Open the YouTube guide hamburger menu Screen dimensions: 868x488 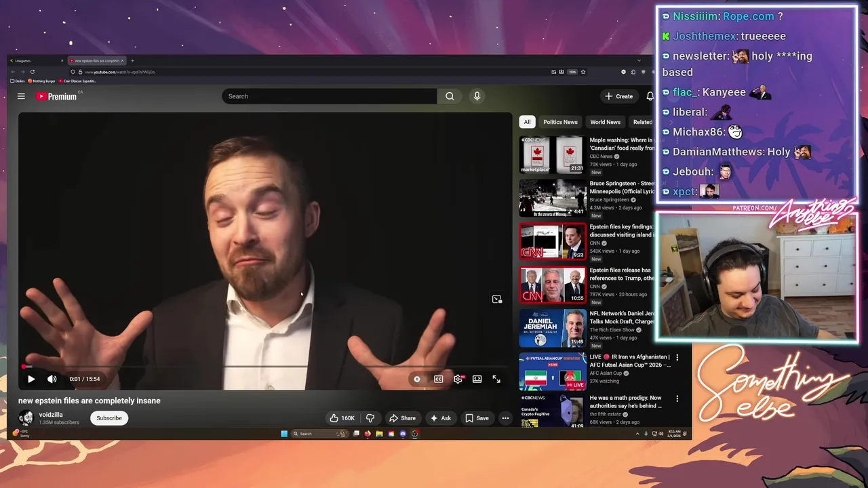[21, 96]
